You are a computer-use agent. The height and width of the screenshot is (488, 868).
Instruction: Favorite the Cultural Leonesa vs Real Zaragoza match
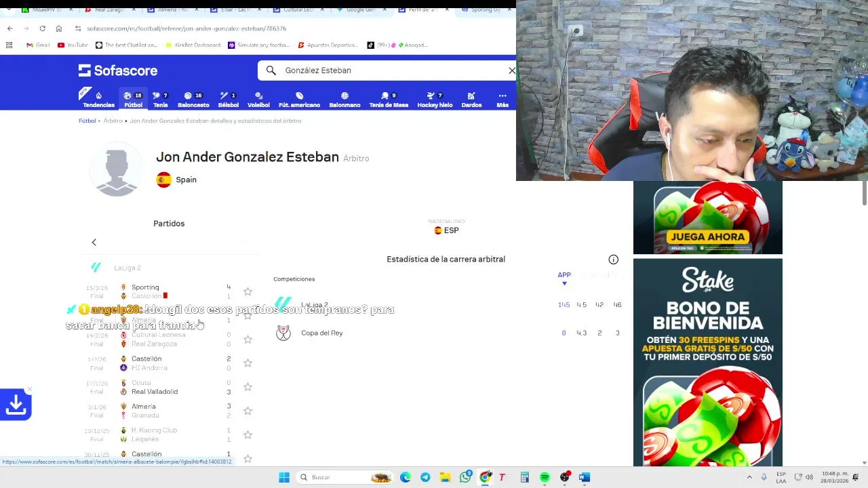248,339
